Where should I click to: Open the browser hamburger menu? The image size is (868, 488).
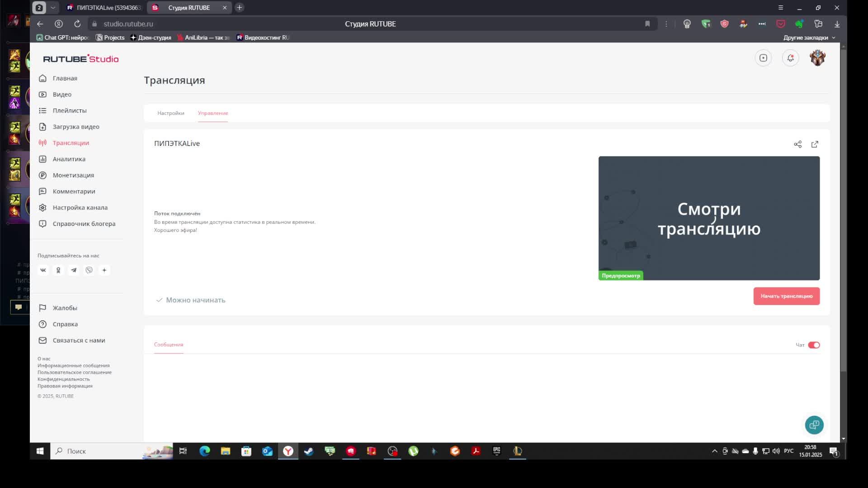point(780,8)
